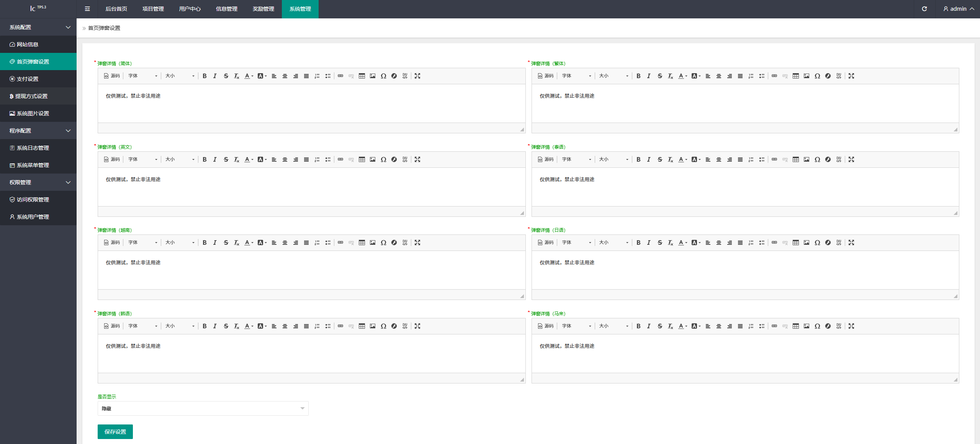Viewport: 980px width, 444px height.
Task: Toggle italic in the 马来 editor toolbar
Action: (649, 326)
